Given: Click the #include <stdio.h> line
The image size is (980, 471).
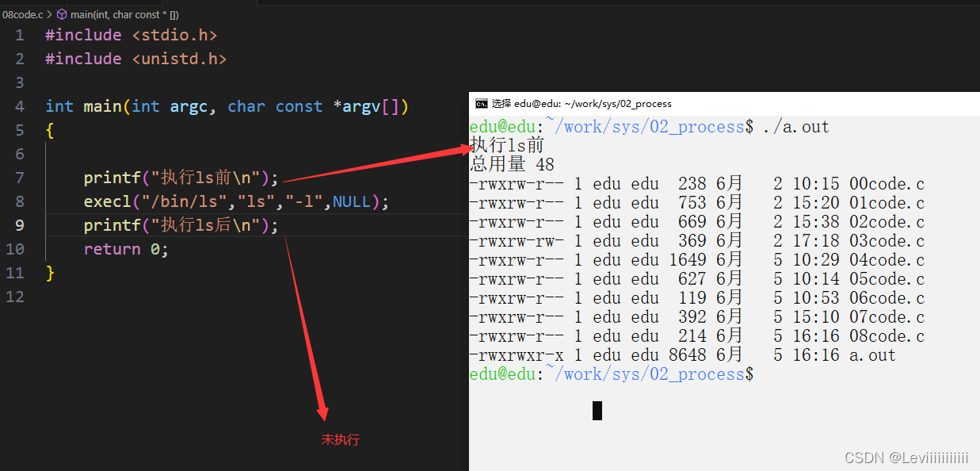Looking at the screenshot, I should [132, 35].
